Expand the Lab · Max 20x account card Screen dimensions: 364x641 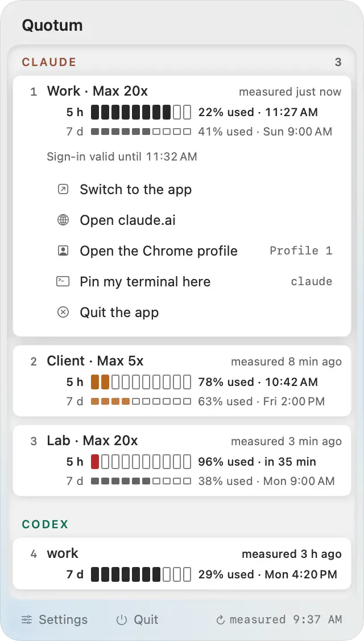pyautogui.click(x=182, y=461)
